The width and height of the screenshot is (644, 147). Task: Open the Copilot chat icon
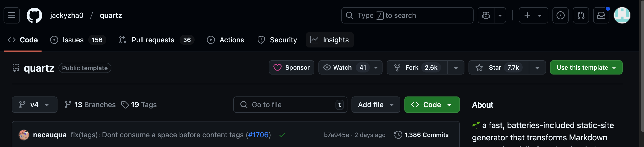pos(486,15)
